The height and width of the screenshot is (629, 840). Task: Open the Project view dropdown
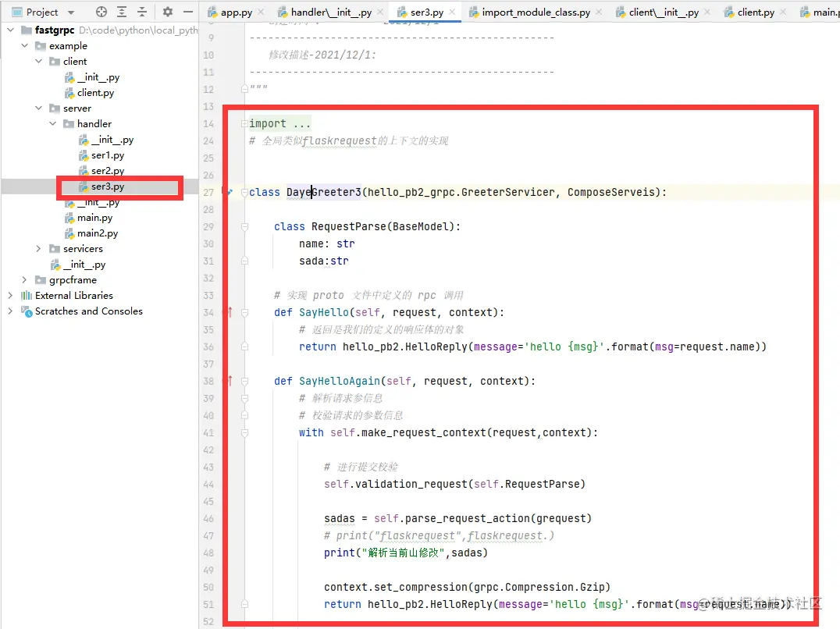(x=71, y=12)
